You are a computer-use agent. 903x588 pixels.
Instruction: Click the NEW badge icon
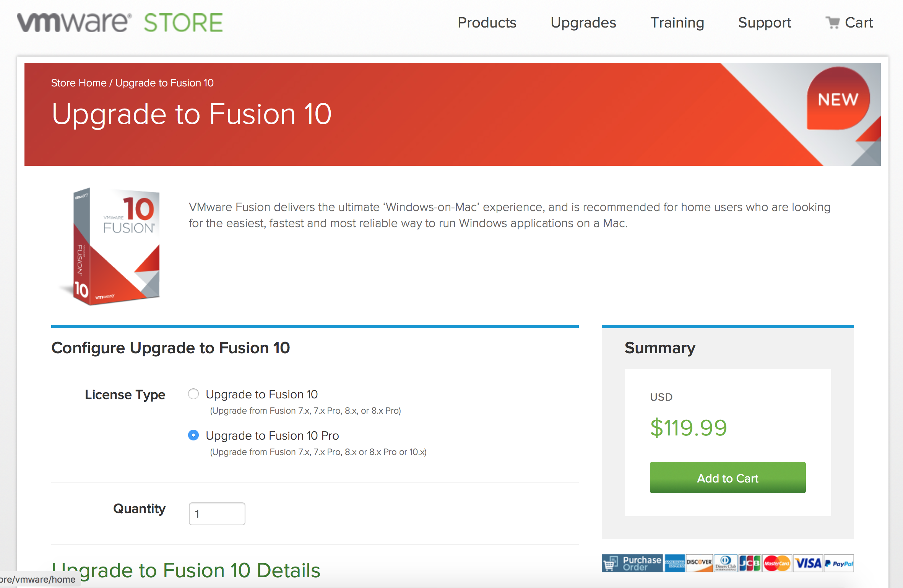[838, 99]
